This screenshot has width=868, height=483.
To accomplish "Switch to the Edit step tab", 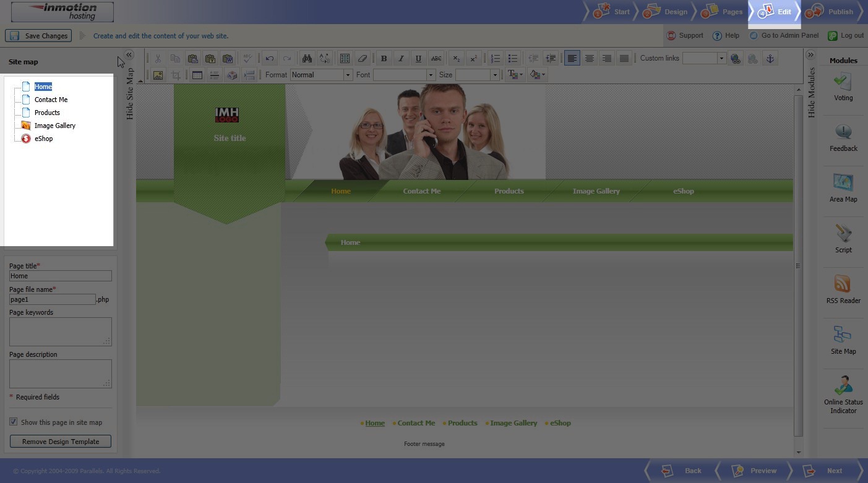I will point(775,12).
